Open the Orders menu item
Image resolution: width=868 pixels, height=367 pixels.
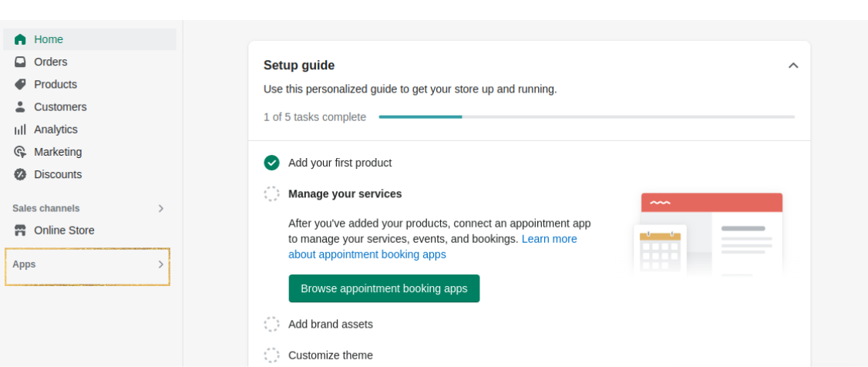(x=51, y=62)
